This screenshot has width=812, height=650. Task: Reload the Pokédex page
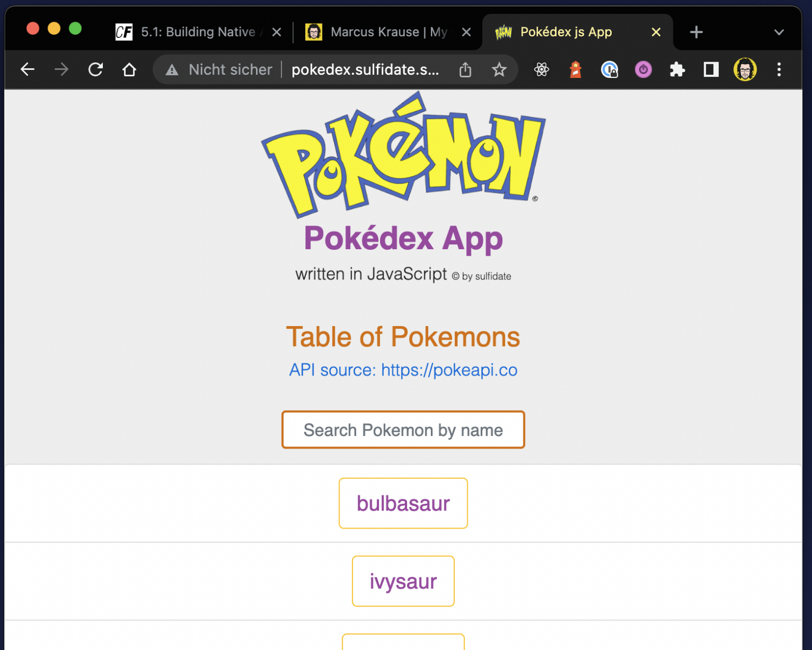95,69
